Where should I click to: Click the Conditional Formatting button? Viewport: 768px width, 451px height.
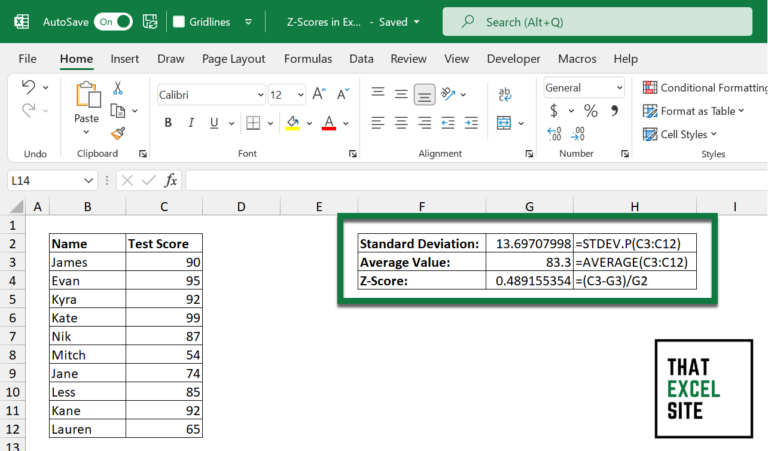click(700, 88)
